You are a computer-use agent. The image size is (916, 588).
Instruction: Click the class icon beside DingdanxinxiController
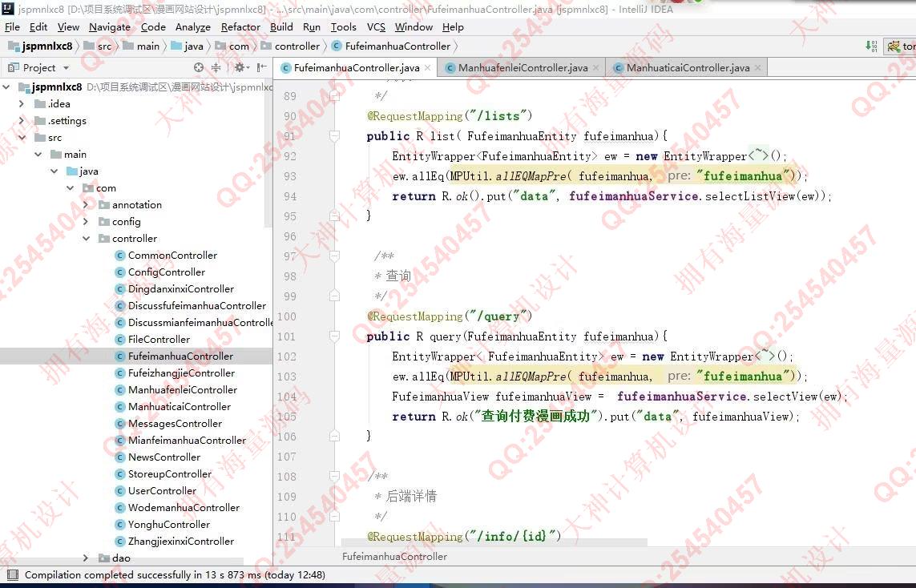pos(120,289)
